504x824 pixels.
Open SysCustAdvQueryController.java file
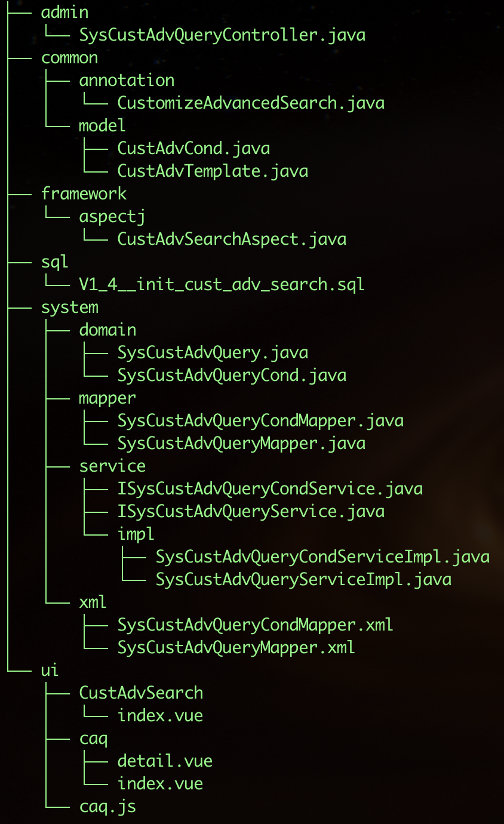pos(222,35)
